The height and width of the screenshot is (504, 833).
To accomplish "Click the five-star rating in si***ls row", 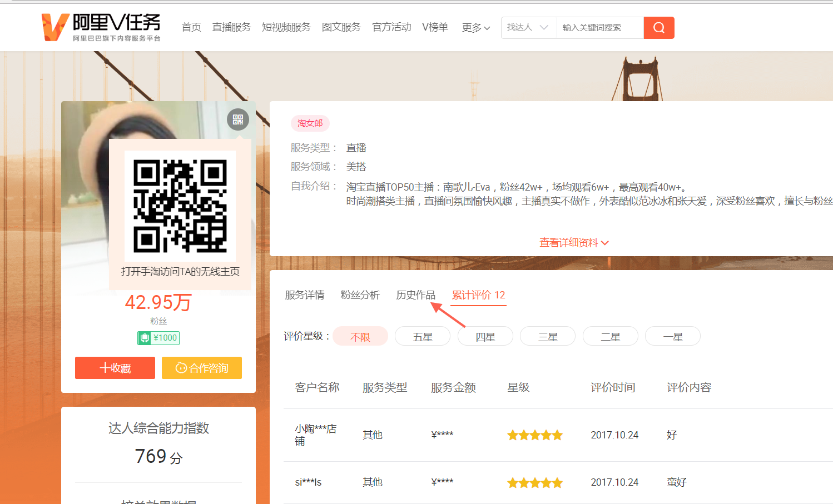I will [x=535, y=483].
